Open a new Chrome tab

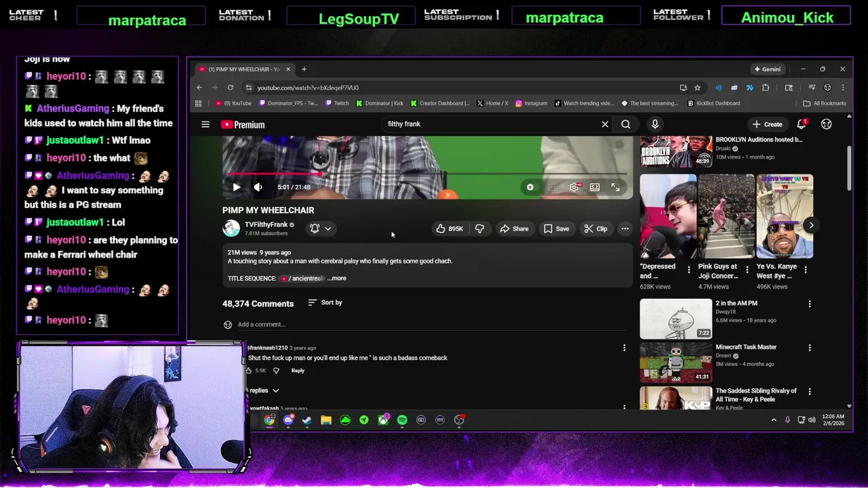[x=304, y=69]
